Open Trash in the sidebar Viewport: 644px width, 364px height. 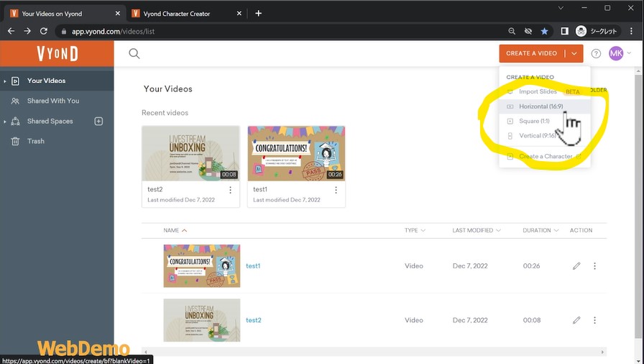57,141
